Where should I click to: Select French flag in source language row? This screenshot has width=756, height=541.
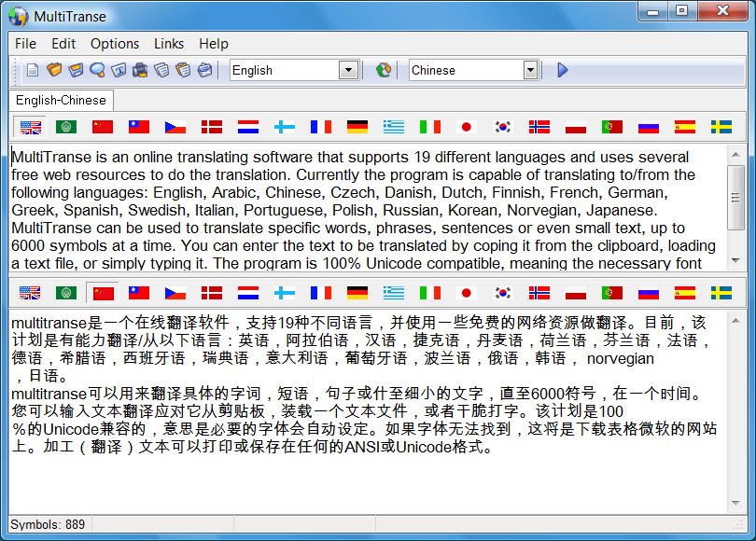coord(321,127)
